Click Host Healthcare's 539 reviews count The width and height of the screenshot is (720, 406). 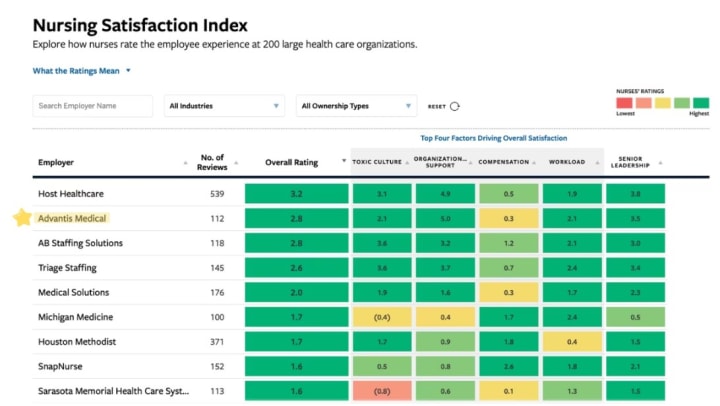click(x=217, y=194)
